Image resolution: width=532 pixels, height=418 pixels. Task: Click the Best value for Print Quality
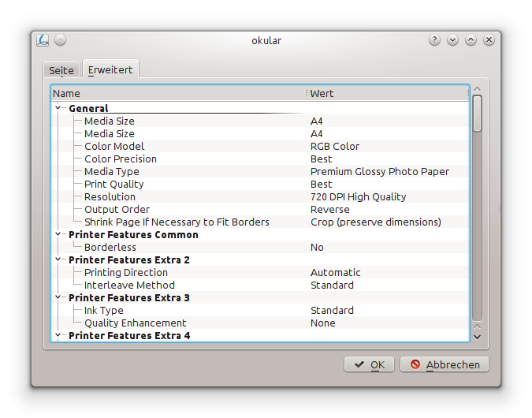(321, 184)
